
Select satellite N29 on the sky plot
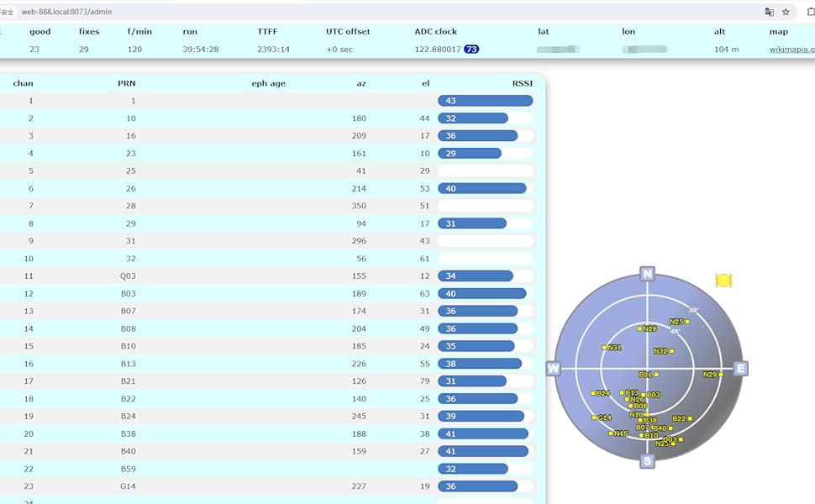712,375
